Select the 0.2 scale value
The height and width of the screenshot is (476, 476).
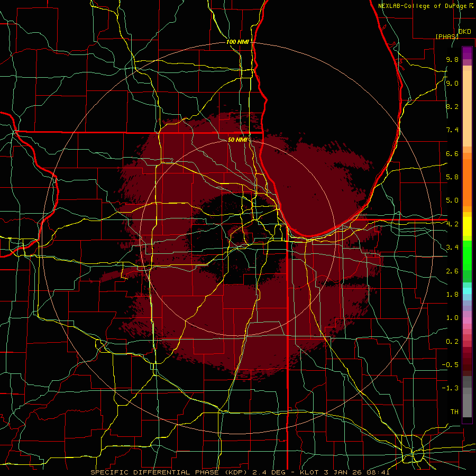click(452, 341)
